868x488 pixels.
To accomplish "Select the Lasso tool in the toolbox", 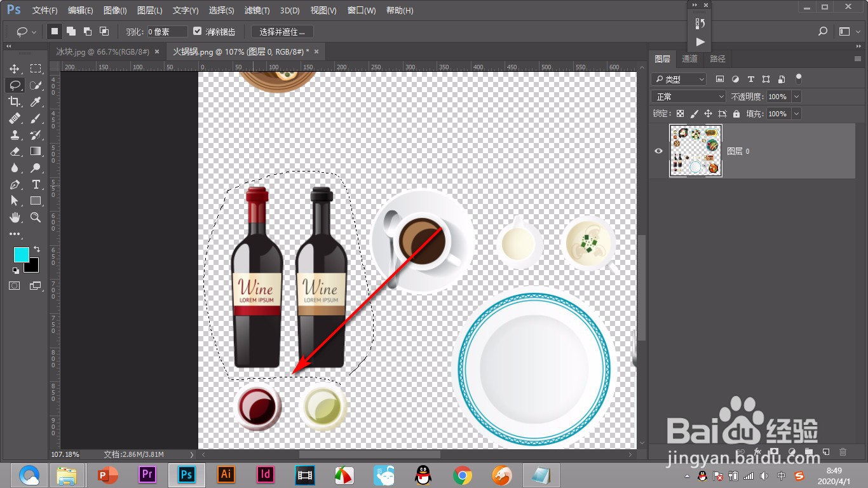I will pos(15,85).
